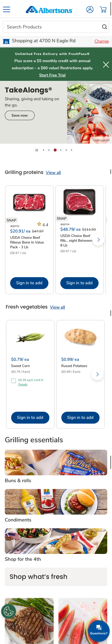Dismiss the FreshPass promo banner
112x644 pixels.
tap(106, 64)
